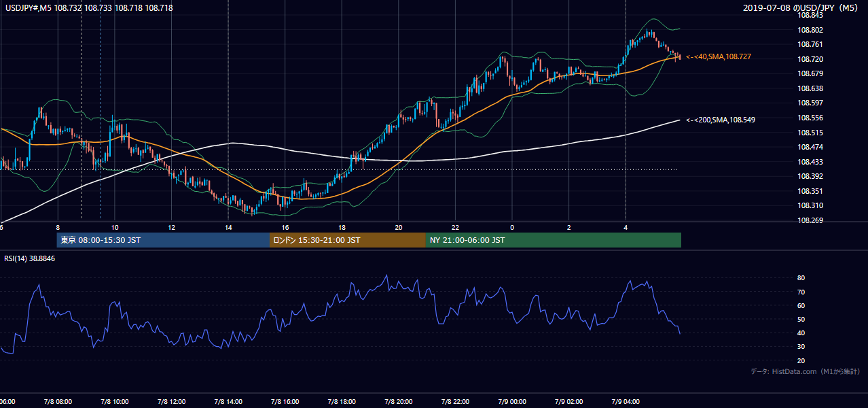Click the HistData.com data source credit
Viewport: 868px width, 408px height.
[806, 371]
